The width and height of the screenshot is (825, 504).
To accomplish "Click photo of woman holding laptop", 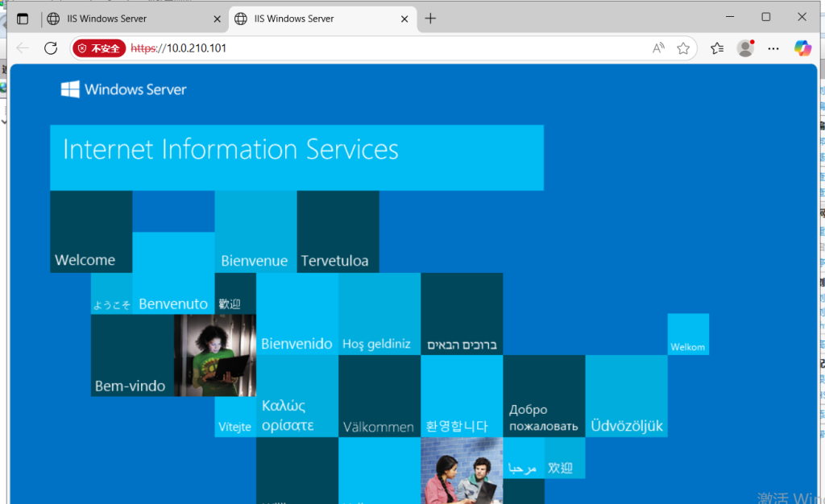I will coord(215,355).
